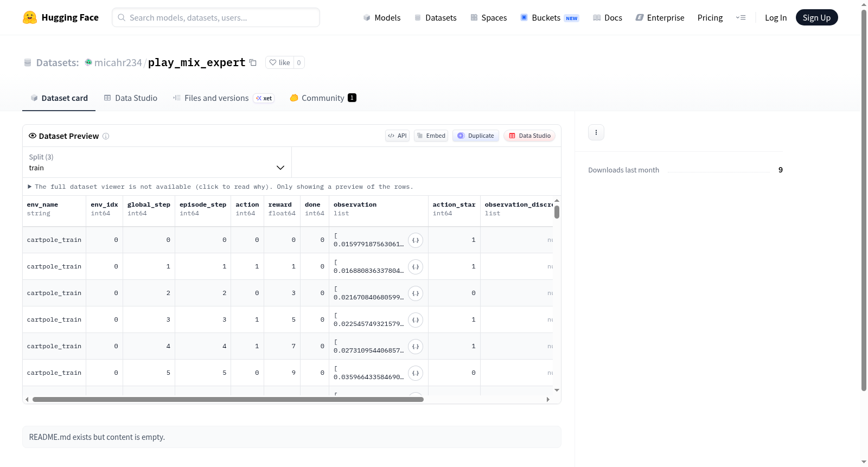The image size is (868, 467).
Task: Expand observation cell for 0.016880836337804
Action: pos(416,267)
